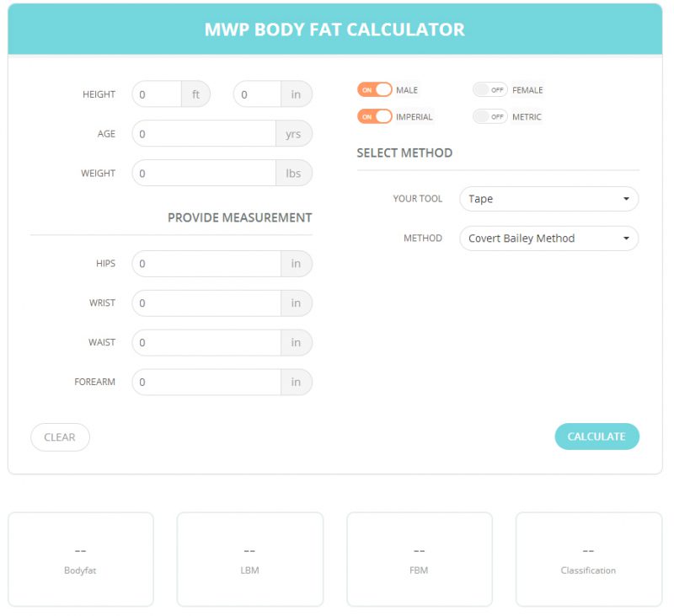Switch off the IMPERIAL units toggle

click(375, 116)
